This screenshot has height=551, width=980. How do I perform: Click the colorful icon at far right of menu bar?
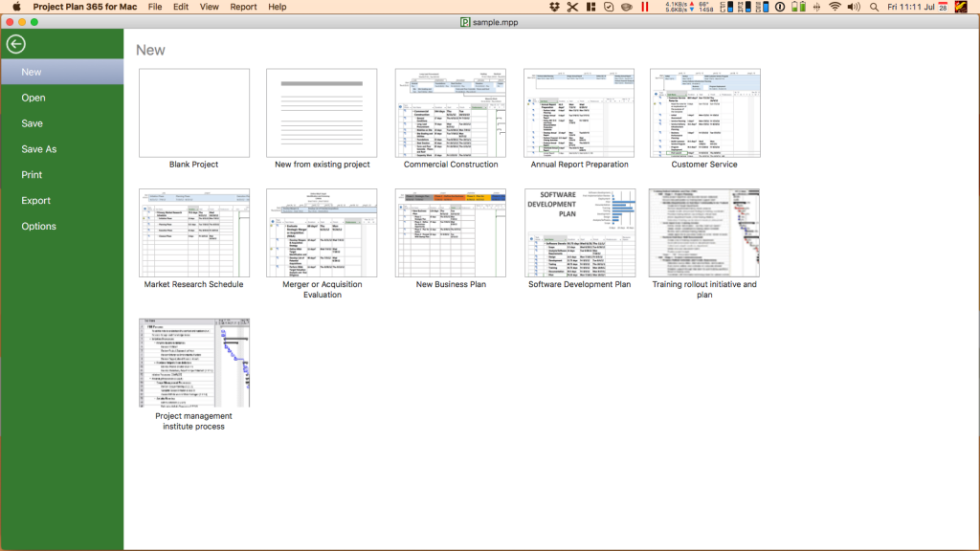(961, 7)
